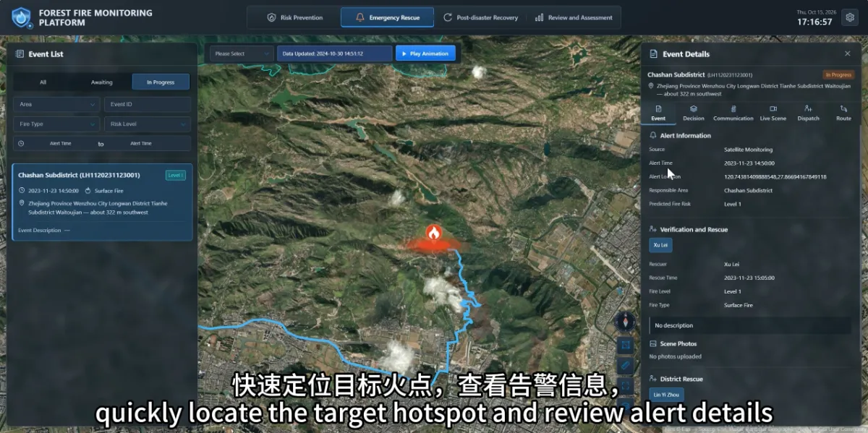Expand the Area dropdown

[x=56, y=104]
